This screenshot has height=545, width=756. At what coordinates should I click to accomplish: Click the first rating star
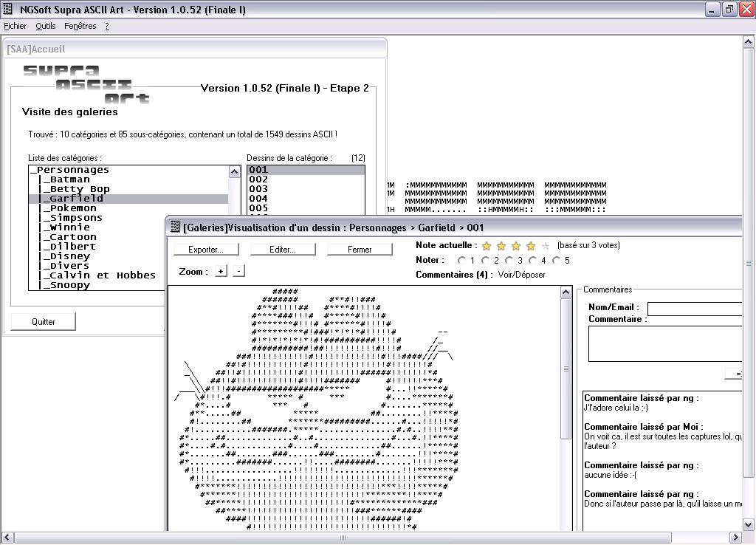click(x=487, y=247)
